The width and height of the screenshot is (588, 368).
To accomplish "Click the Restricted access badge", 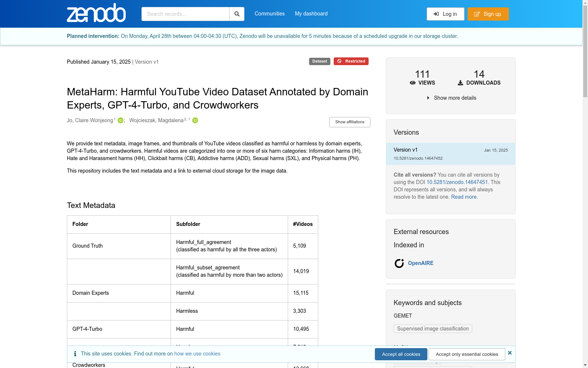I will [351, 61].
